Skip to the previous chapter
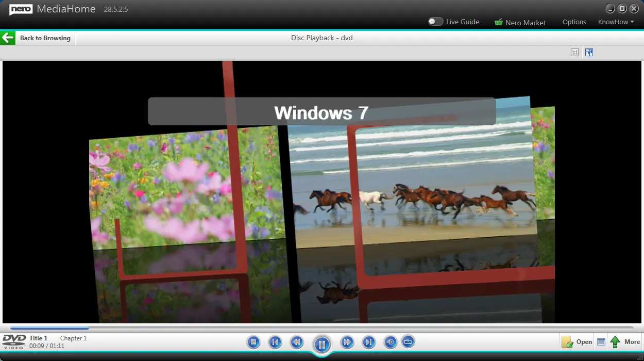Screen dimensions: 644x361 click(x=275, y=342)
